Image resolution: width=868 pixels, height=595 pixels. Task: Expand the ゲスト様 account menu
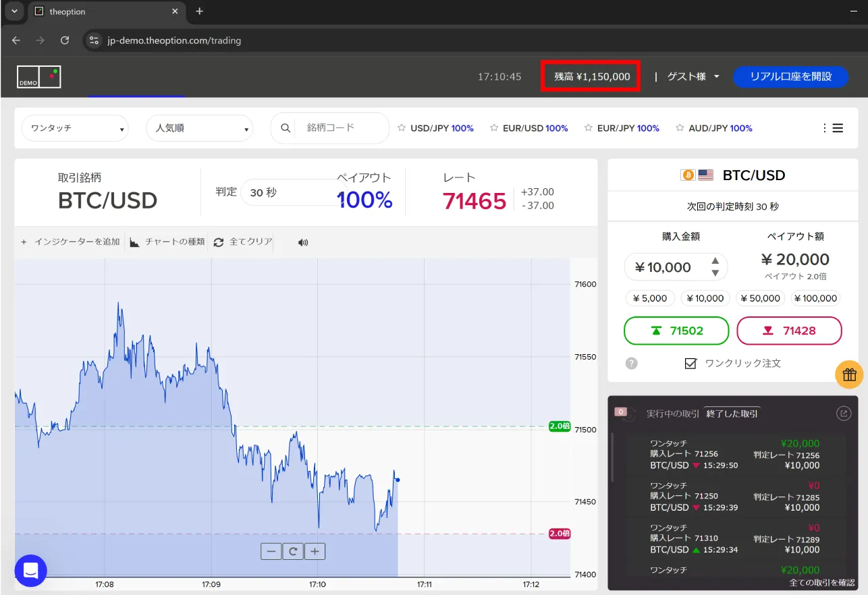693,77
